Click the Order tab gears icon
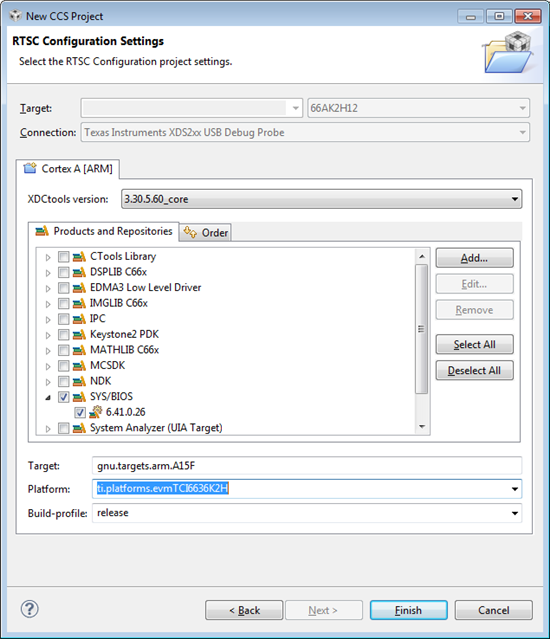550x639 pixels. [190, 232]
